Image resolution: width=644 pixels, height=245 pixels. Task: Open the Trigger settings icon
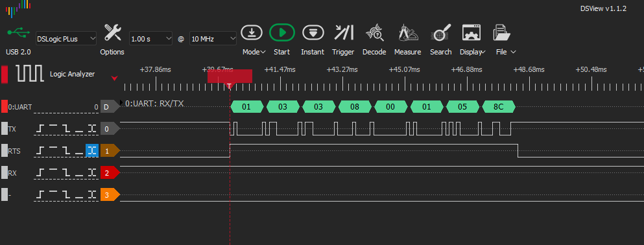click(343, 32)
